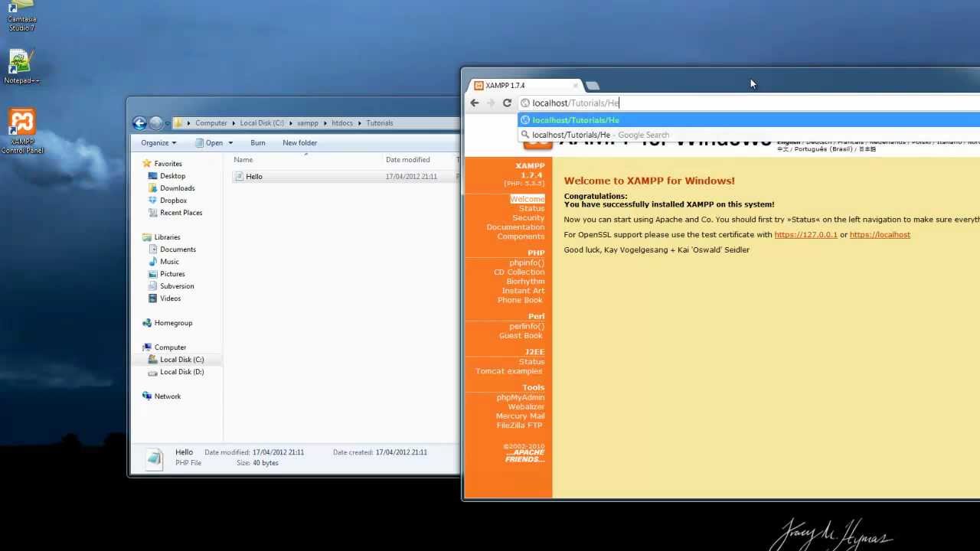This screenshot has width=980, height=551.
Task: Click Chrome back arrow button
Action: (x=475, y=103)
